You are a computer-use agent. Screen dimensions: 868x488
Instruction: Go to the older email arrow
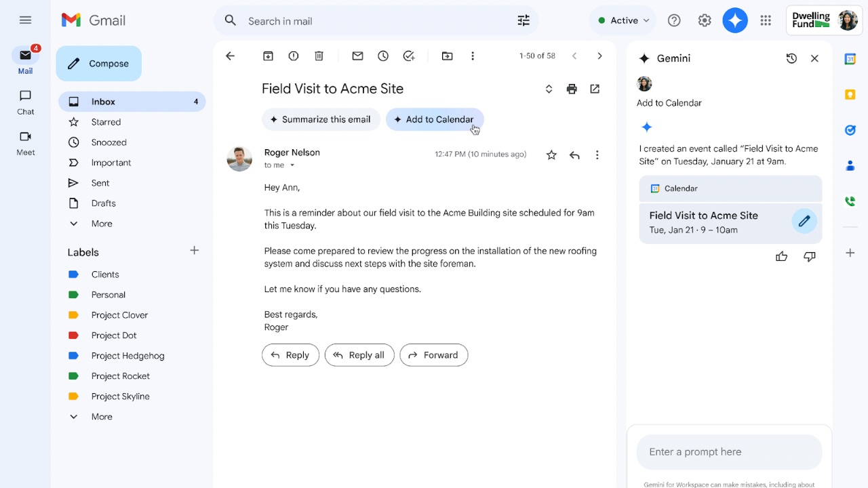click(599, 56)
